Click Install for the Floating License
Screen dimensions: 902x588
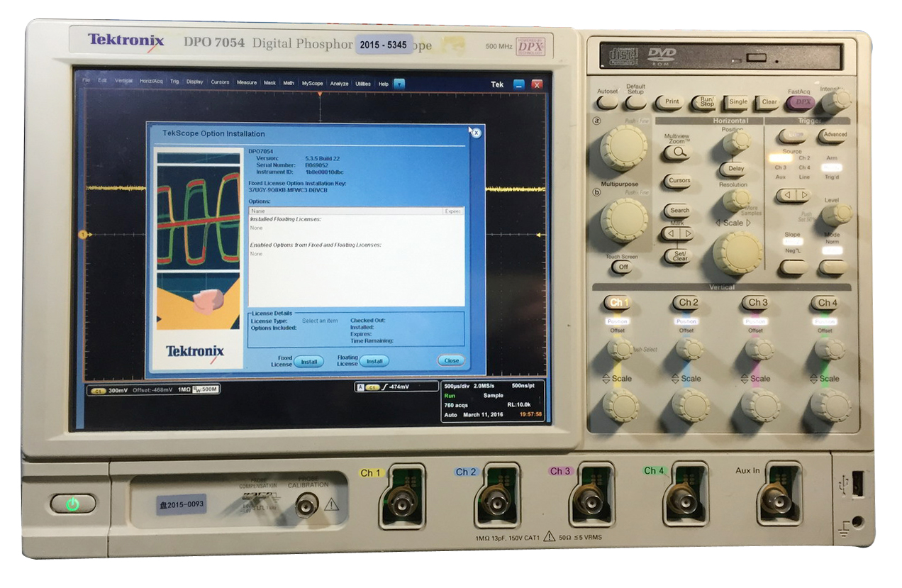pos(374,361)
